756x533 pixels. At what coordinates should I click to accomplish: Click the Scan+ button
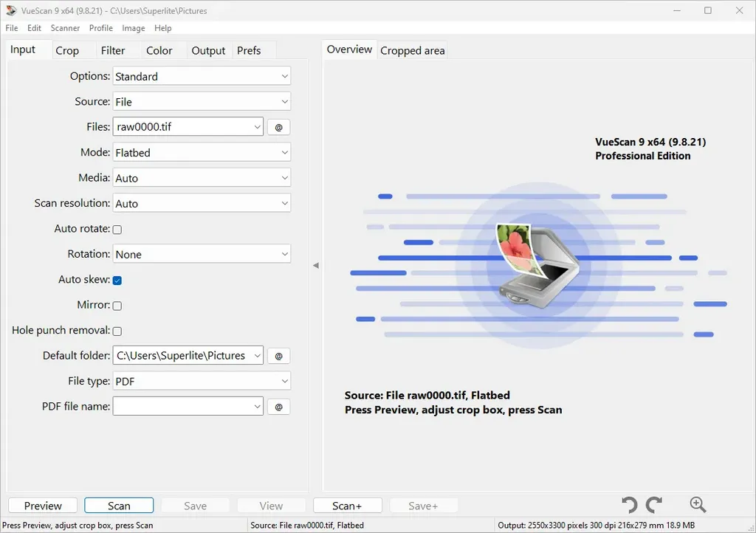pos(347,506)
